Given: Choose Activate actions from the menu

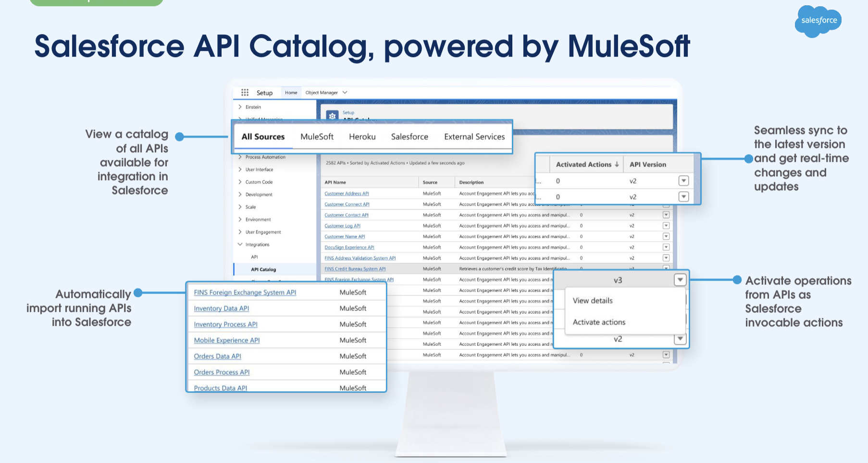Looking at the screenshot, I should (599, 322).
